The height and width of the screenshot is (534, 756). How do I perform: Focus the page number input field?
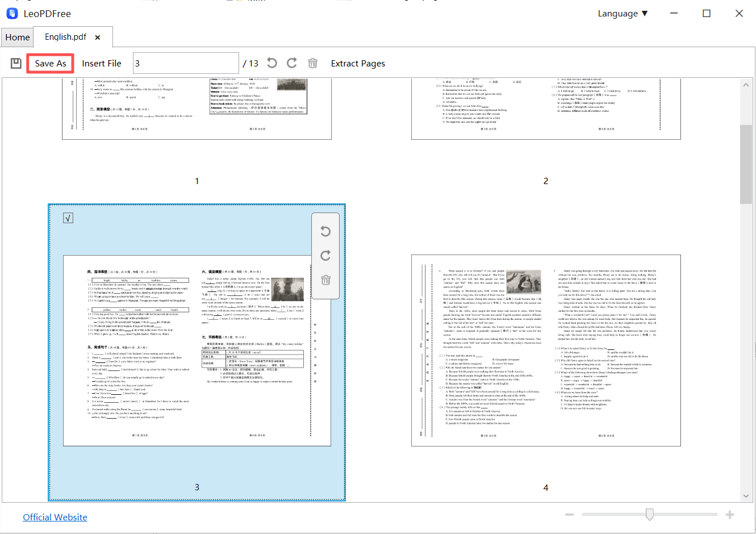186,63
